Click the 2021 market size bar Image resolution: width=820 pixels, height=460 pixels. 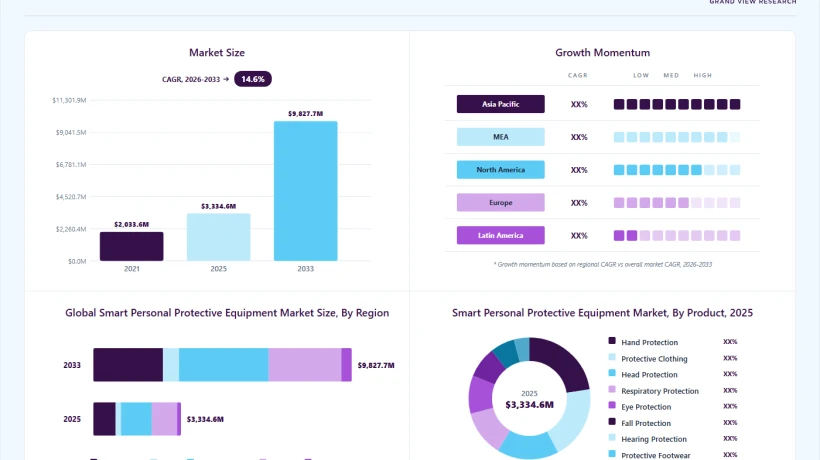(131, 246)
